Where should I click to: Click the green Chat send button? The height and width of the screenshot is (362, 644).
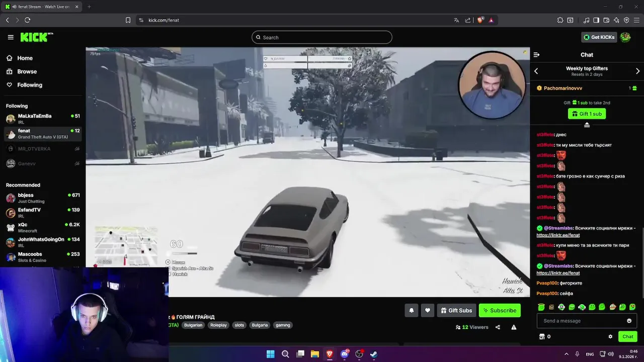(x=628, y=337)
